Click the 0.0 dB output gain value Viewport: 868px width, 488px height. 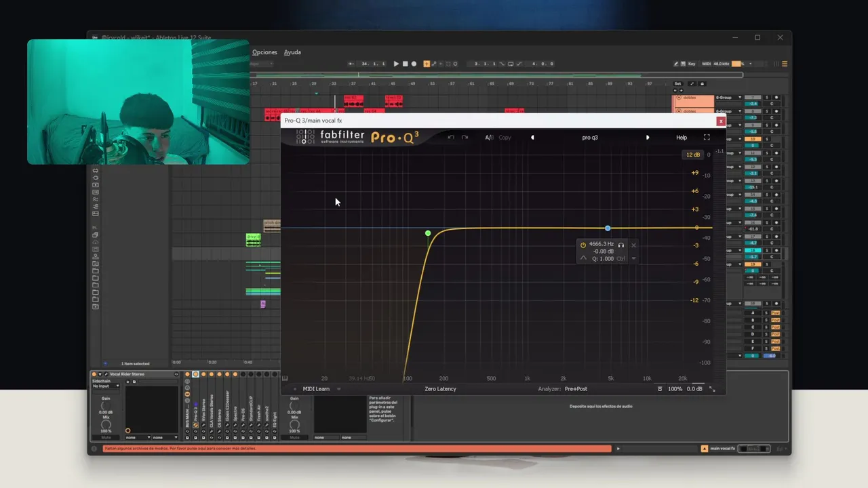[x=694, y=389]
